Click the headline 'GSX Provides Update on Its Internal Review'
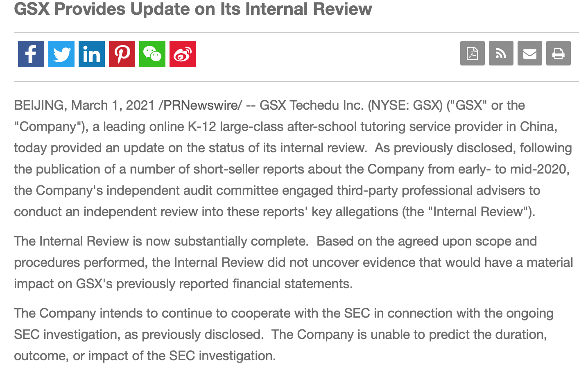Viewport: 588px width, 370px height. 193,9
